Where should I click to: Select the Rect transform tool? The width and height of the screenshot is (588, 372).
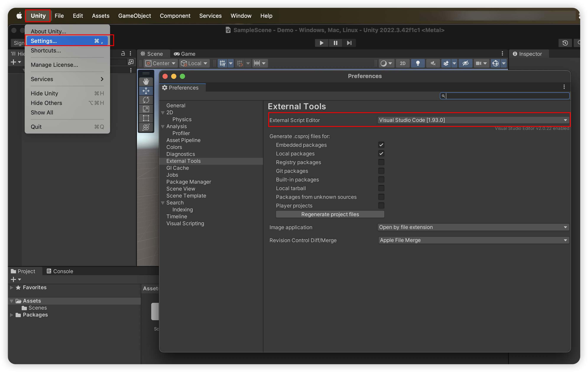click(x=146, y=118)
